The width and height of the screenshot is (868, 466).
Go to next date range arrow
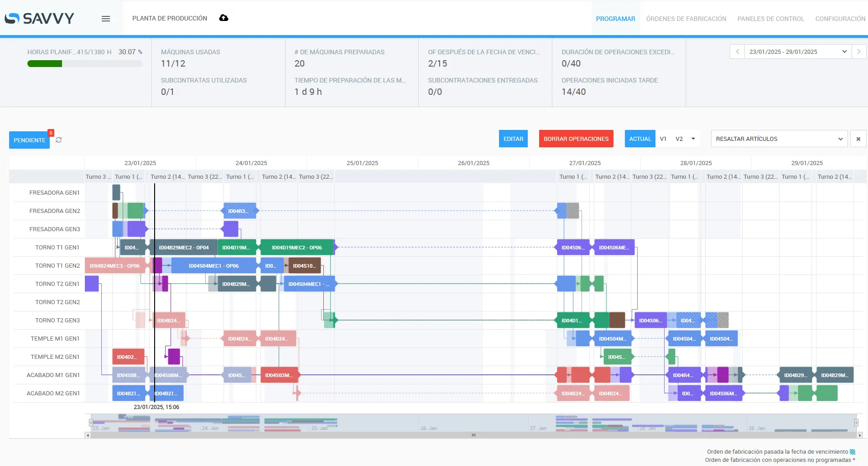coord(859,52)
